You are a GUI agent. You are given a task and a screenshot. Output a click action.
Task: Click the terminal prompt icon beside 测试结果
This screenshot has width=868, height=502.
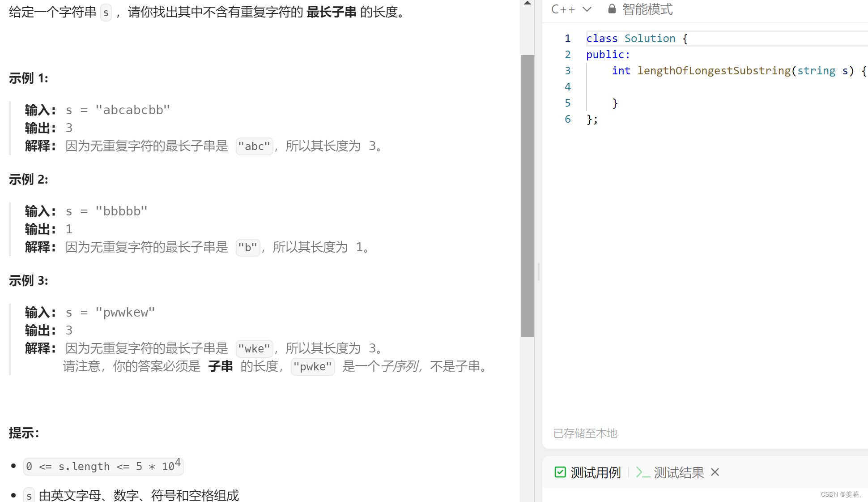pyautogui.click(x=642, y=472)
